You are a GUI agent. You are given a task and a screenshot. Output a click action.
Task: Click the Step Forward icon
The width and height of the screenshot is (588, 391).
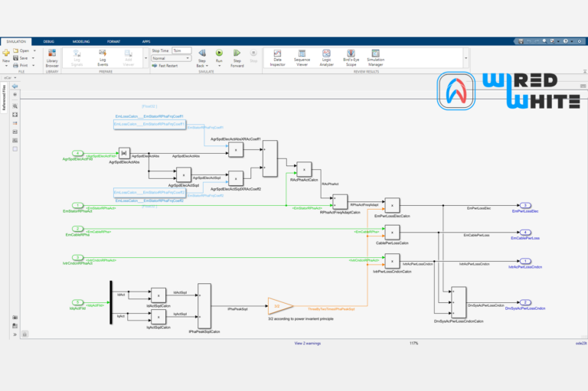237,53
